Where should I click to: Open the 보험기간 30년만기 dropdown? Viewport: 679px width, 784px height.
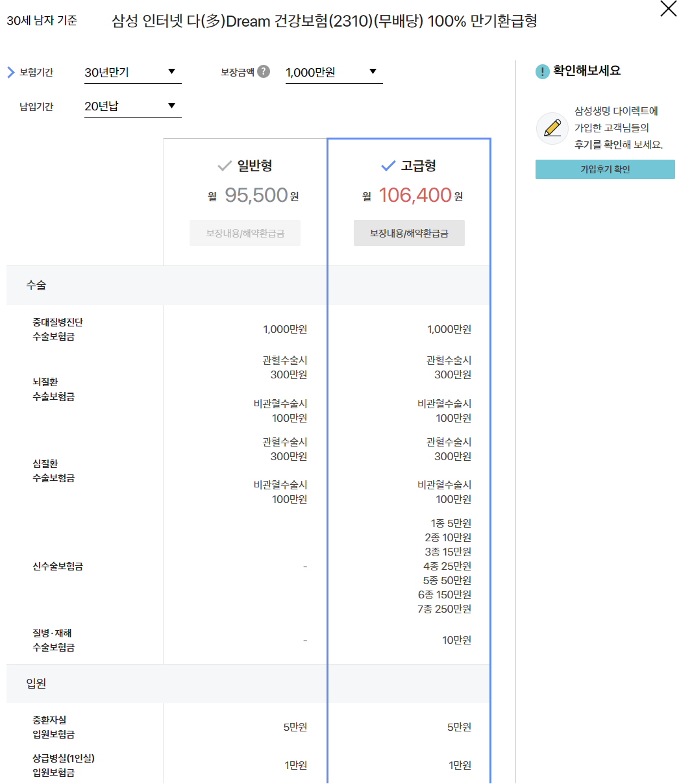tap(132, 72)
